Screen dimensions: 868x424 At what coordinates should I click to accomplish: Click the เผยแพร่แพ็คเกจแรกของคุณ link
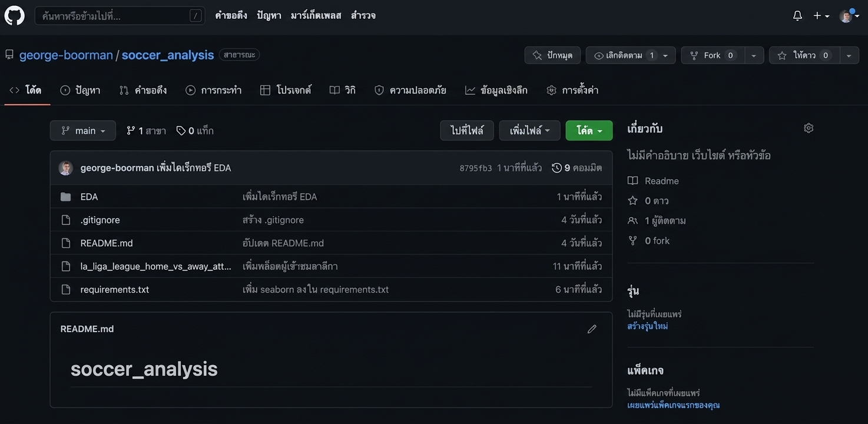(x=674, y=405)
